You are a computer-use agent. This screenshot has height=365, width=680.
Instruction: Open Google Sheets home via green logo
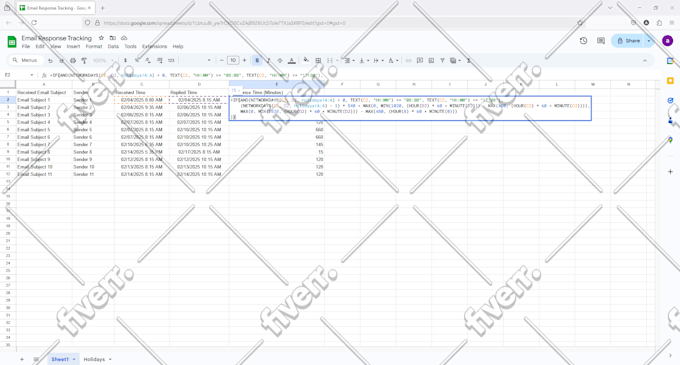point(12,42)
